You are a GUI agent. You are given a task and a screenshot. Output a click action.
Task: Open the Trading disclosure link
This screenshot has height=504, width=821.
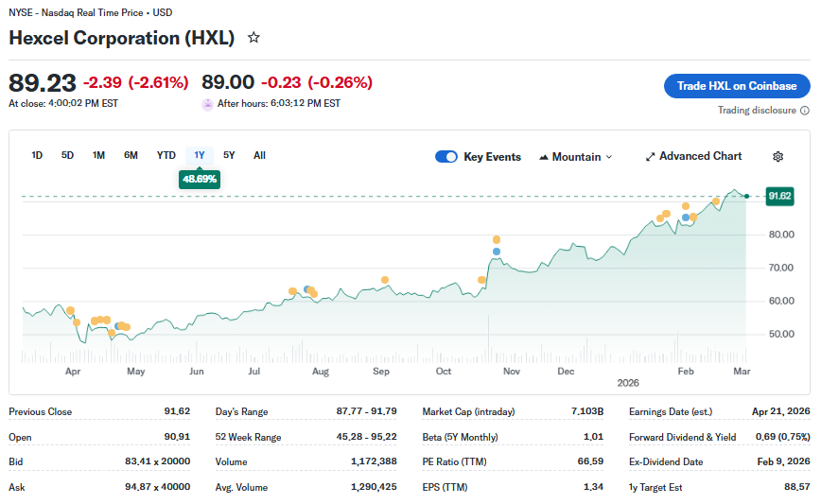pyautogui.click(x=757, y=111)
